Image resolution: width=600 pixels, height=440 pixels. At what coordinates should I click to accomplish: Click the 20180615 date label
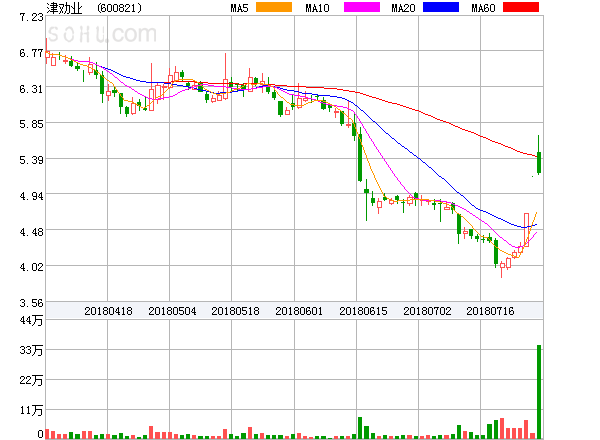(363, 311)
